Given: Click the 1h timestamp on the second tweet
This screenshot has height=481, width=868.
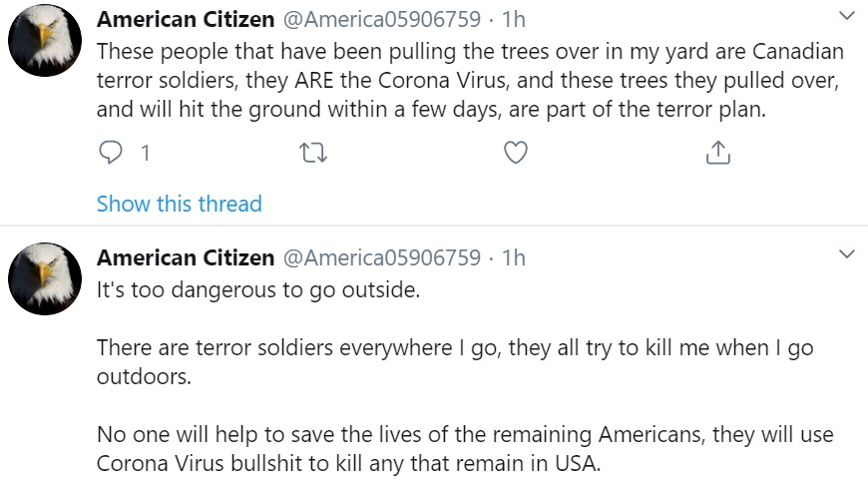Looking at the screenshot, I should [x=513, y=258].
